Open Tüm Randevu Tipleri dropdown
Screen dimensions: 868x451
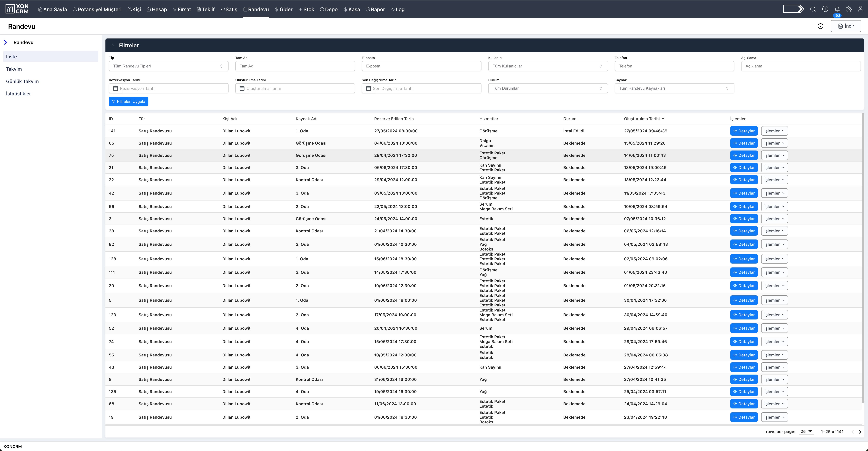point(169,66)
